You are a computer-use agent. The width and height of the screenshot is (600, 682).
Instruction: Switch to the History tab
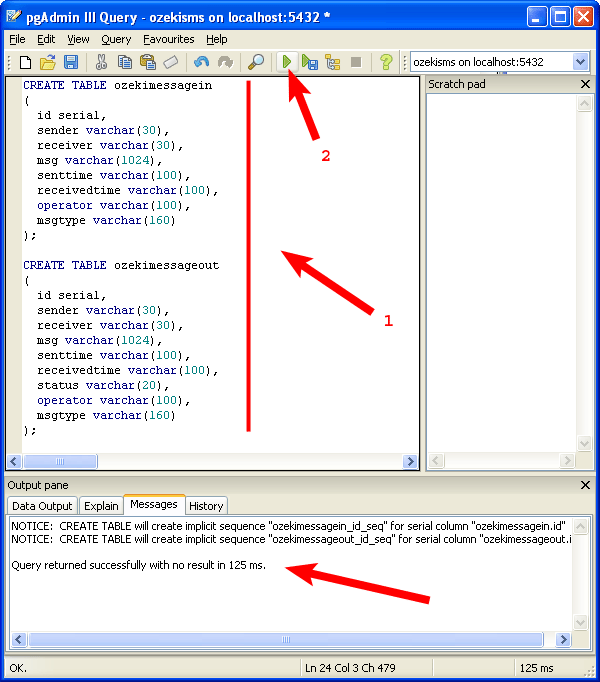coord(206,506)
